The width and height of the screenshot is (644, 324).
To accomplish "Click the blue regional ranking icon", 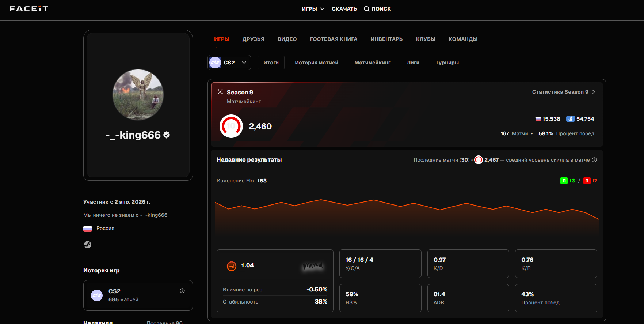I will [570, 119].
